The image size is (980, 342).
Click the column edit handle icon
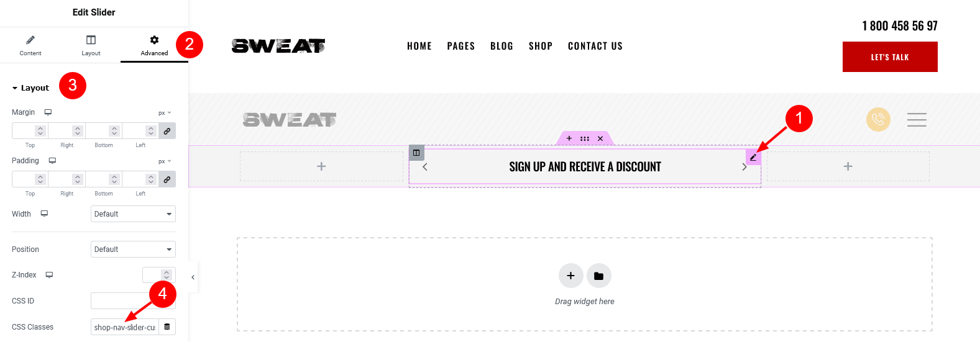[416, 153]
